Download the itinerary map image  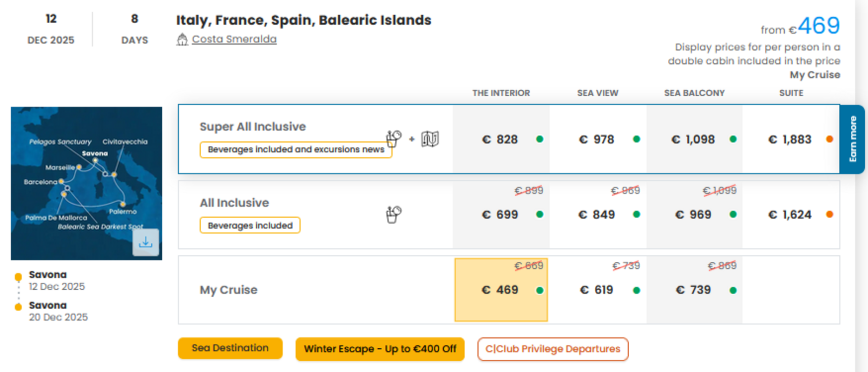pos(145,242)
